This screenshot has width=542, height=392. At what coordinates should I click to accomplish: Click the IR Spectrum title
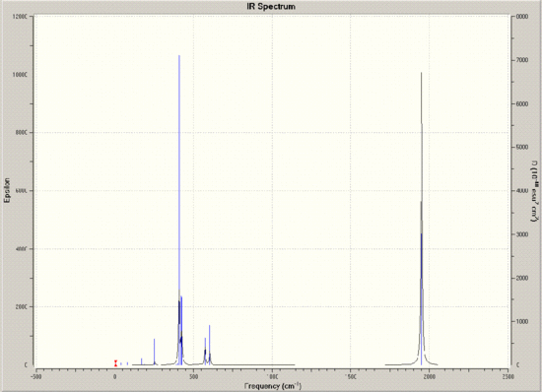(271, 6)
